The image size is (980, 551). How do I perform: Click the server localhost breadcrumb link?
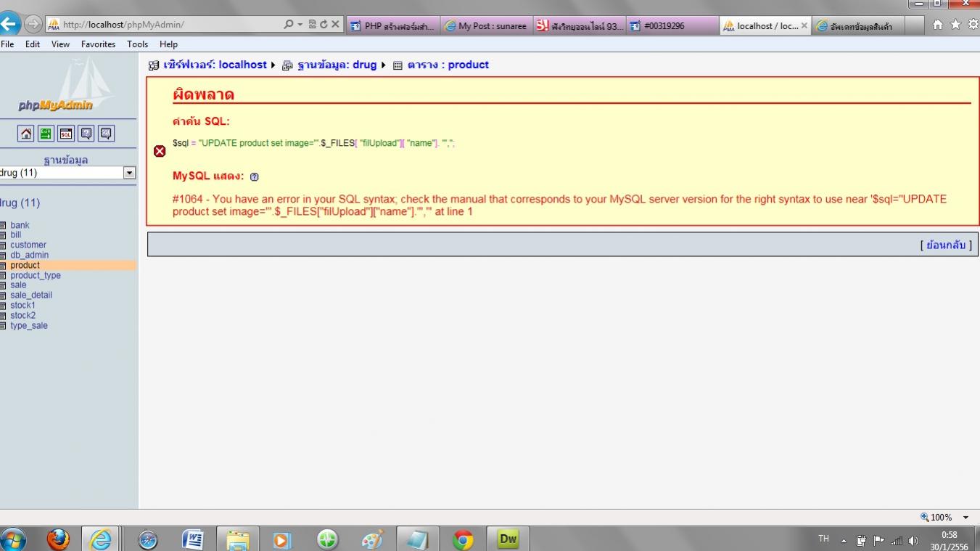click(215, 65)
